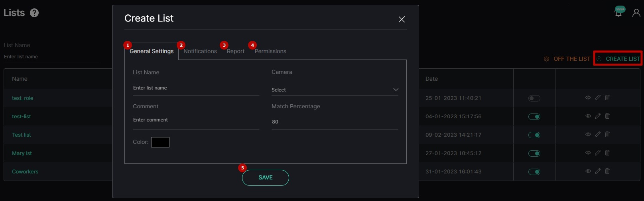Switch to the Notifications tab
The image size is (644, 201).
(200, 51)
